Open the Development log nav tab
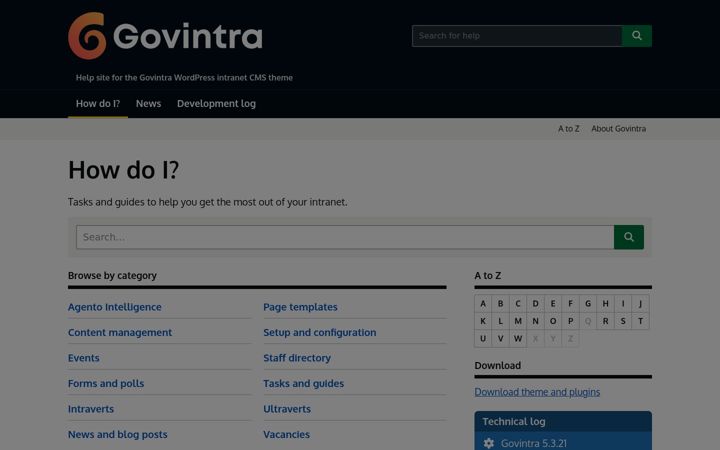This screenshot has width=720, height=450. pyautogui.click(x=216, y=104)
